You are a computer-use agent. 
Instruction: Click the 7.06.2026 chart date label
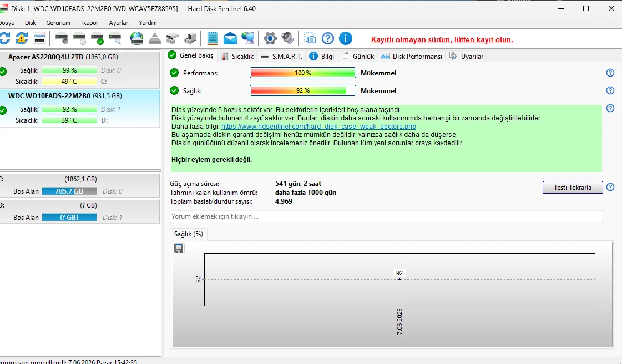point(400,321)
